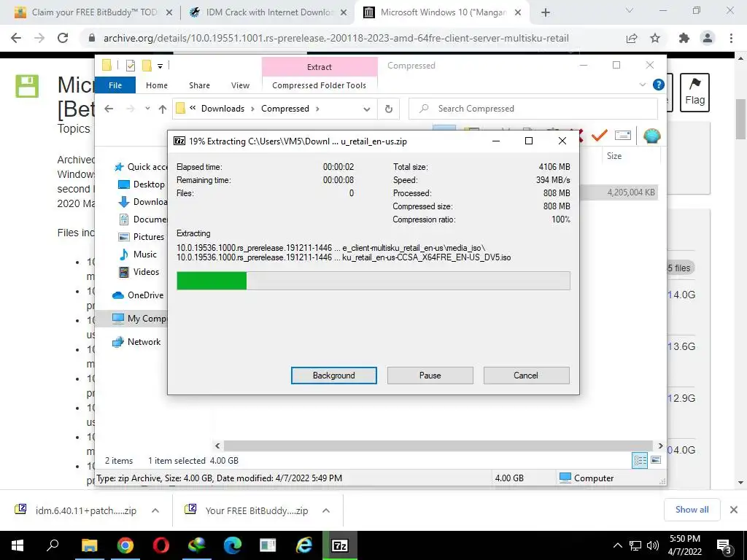Image resolution: width=747 pixels, height=560 pixels.
Task: Expand the Explorer ribbon chevron
Action: pos(642,85)
